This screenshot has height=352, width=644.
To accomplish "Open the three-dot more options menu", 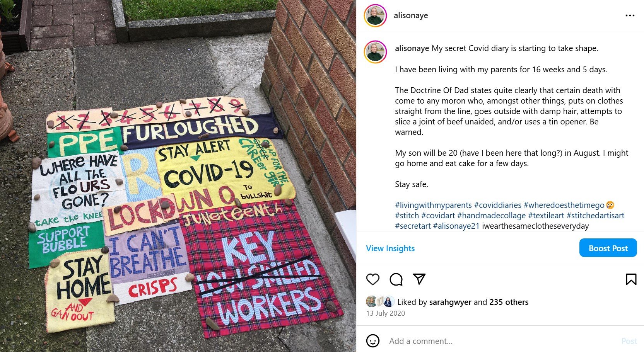I will 630,15.
